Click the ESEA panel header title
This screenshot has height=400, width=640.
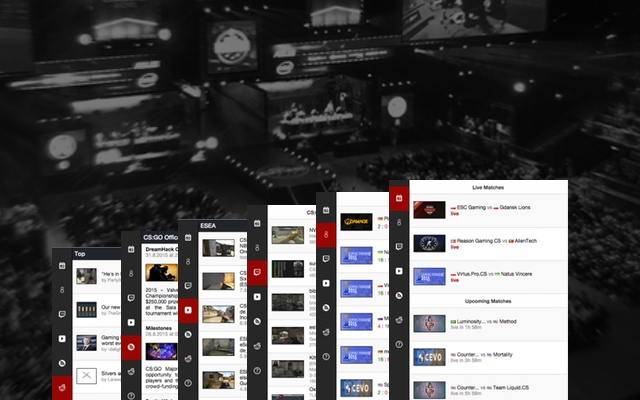(x=208, y=225)
